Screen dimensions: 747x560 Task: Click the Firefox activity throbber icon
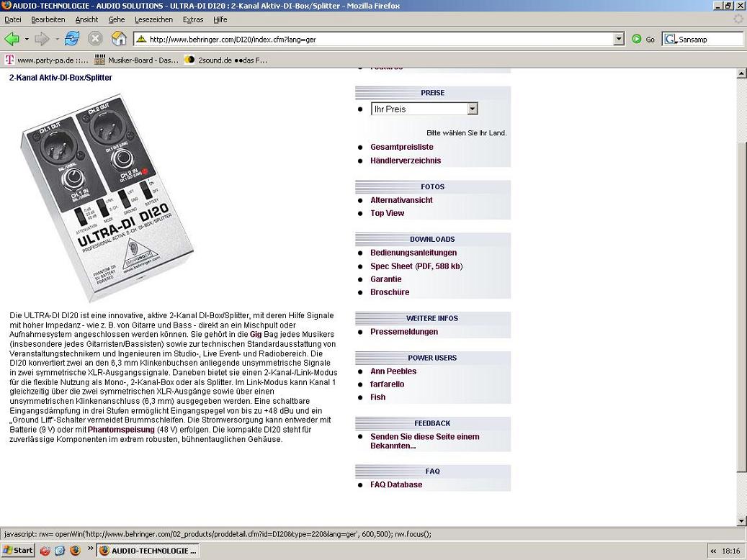click(738, 19)
